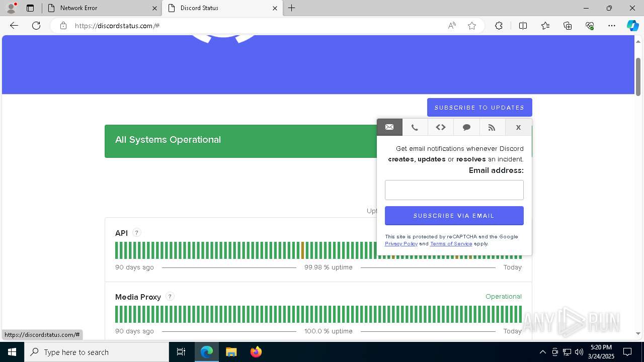
Task: Select the phone SMS subscription tab
Action: pos(415,127)
